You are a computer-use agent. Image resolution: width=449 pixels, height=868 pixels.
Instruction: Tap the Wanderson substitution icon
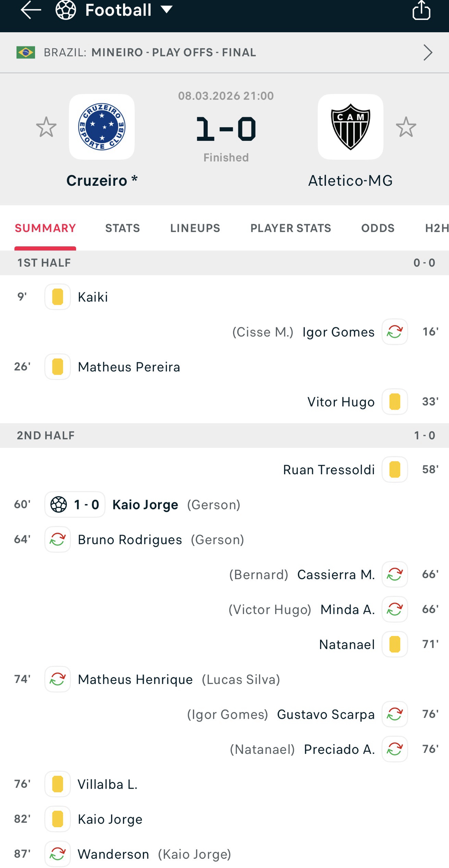[x=58, y=854]
